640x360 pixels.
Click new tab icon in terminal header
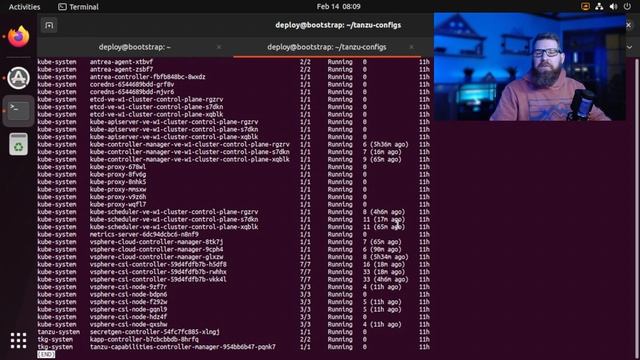tap(49, 25)
